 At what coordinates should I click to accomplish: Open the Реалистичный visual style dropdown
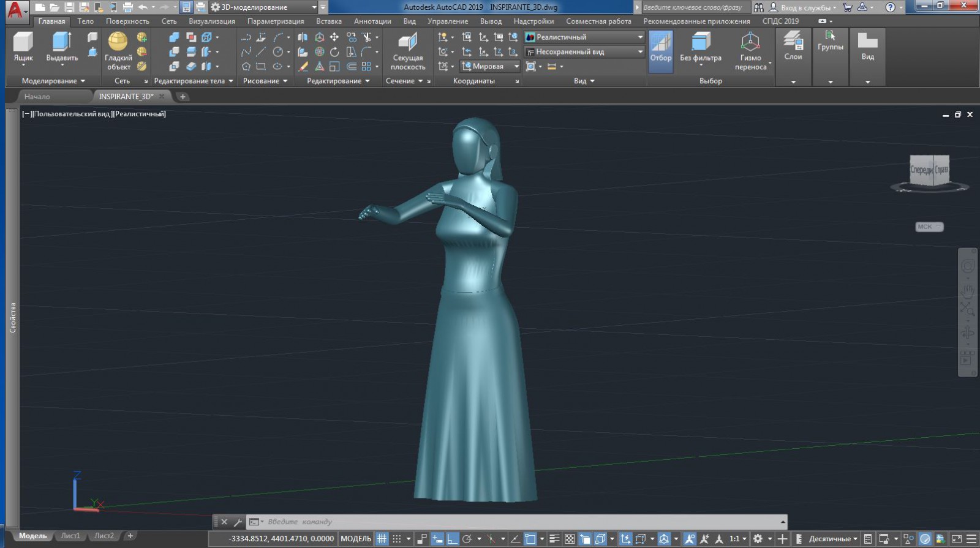pos(584,37)
